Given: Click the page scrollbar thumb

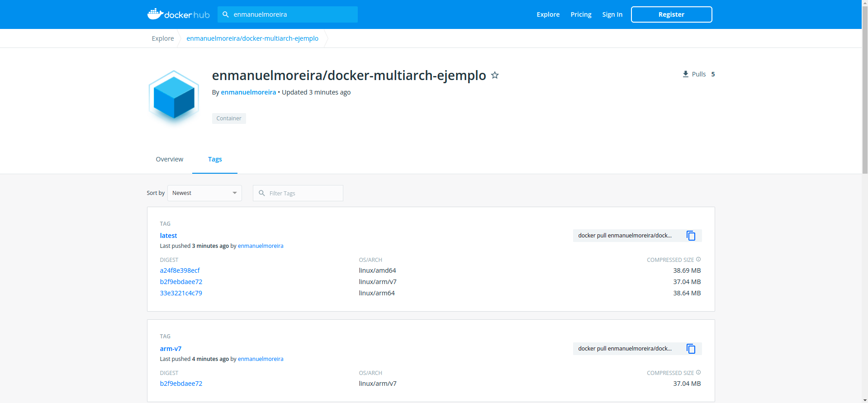Looking at the screenshot, I should 865,90.
